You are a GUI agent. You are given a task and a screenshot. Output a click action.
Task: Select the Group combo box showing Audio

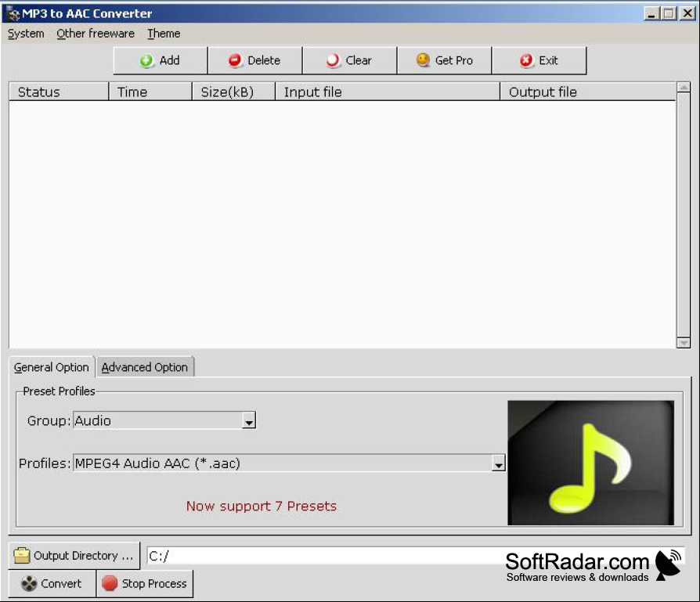click(164, 420)
